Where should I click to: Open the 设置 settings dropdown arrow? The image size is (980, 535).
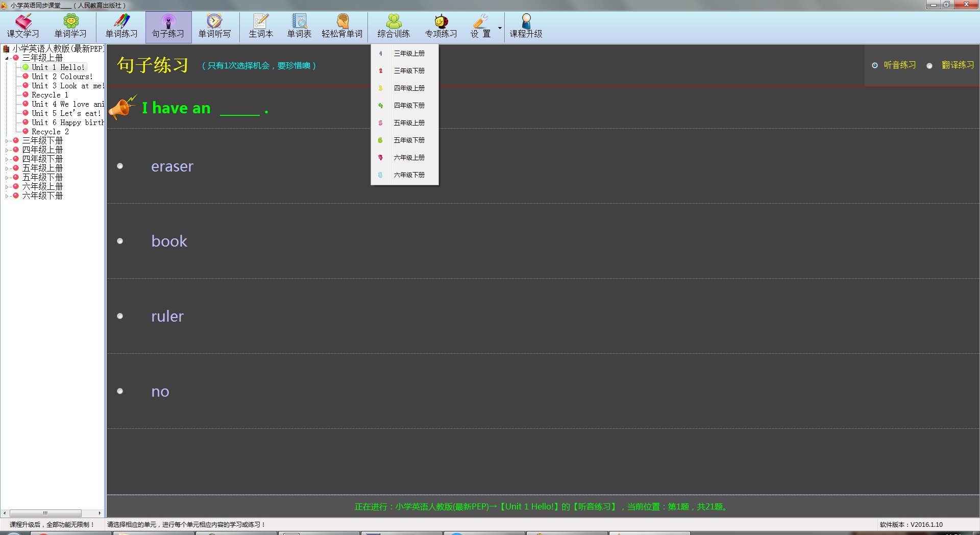click(500, 28)
